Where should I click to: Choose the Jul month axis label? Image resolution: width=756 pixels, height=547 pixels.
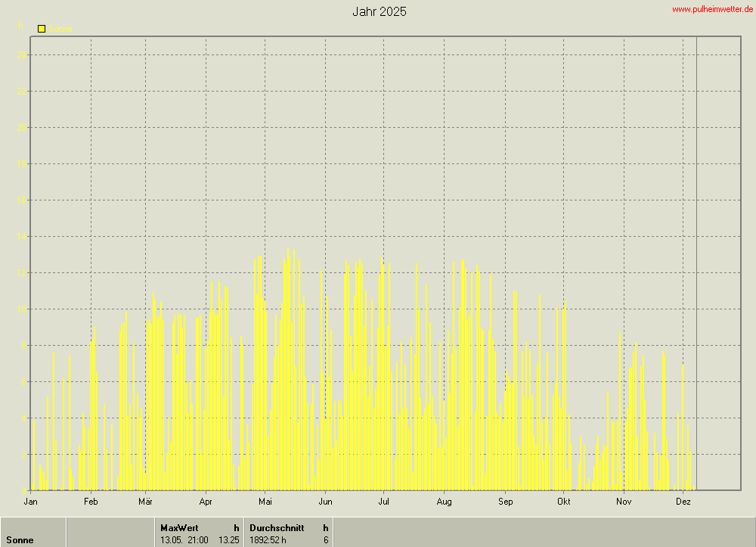tap(383, 501)
